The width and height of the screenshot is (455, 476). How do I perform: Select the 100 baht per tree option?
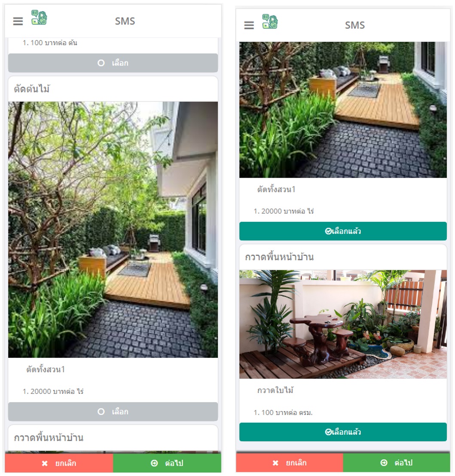point(113,63)
